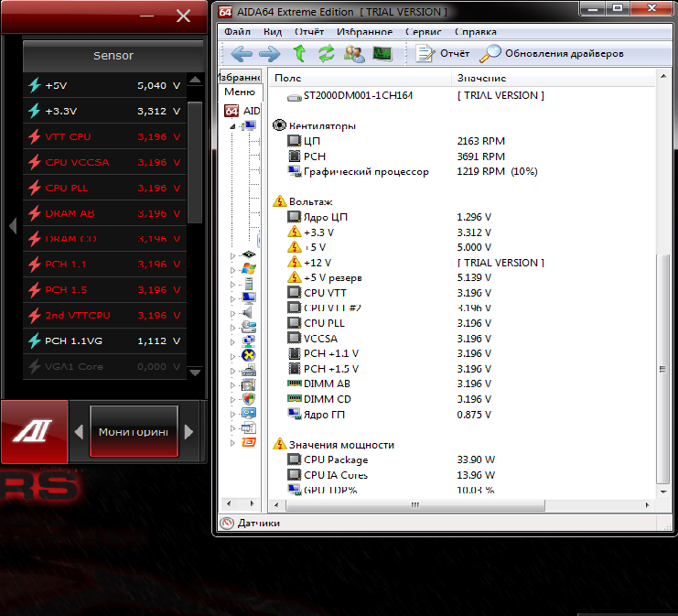Select the Computer icon under the AIDA64 root
The width and height of the screenshot is (678, 616).
(x=249, y=126)
